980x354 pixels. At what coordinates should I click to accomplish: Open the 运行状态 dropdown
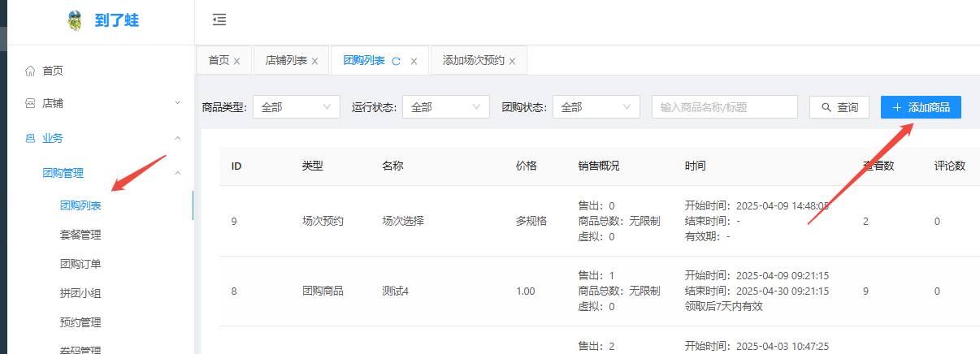pyautogui.click(x=446, y=106)
